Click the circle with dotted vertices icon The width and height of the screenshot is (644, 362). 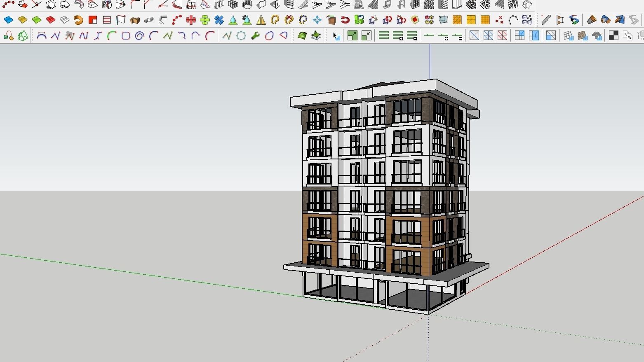pos(241,36)
